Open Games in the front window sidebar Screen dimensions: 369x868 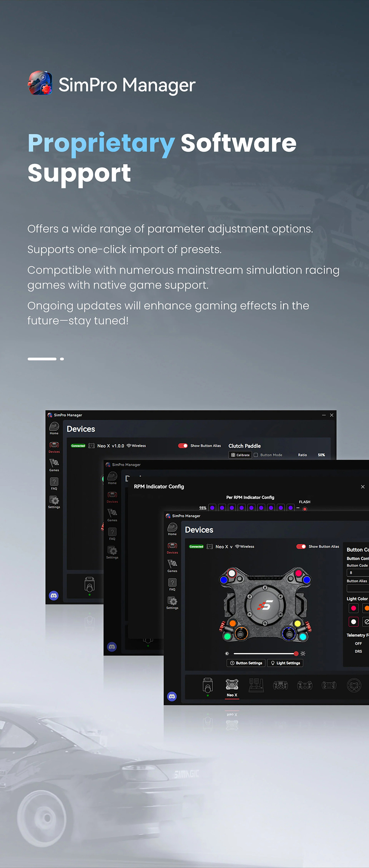tap(172, 565)
